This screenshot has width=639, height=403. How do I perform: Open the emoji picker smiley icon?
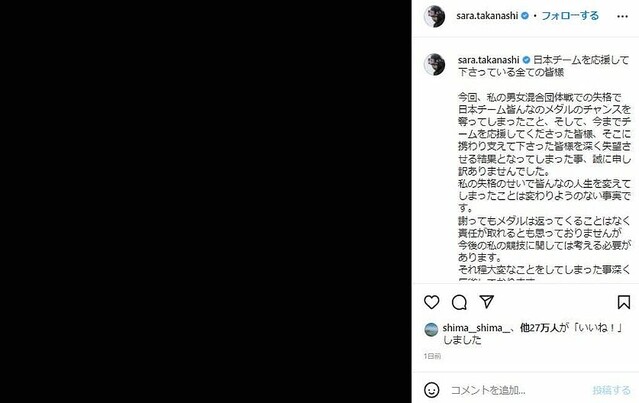(432, 390)
